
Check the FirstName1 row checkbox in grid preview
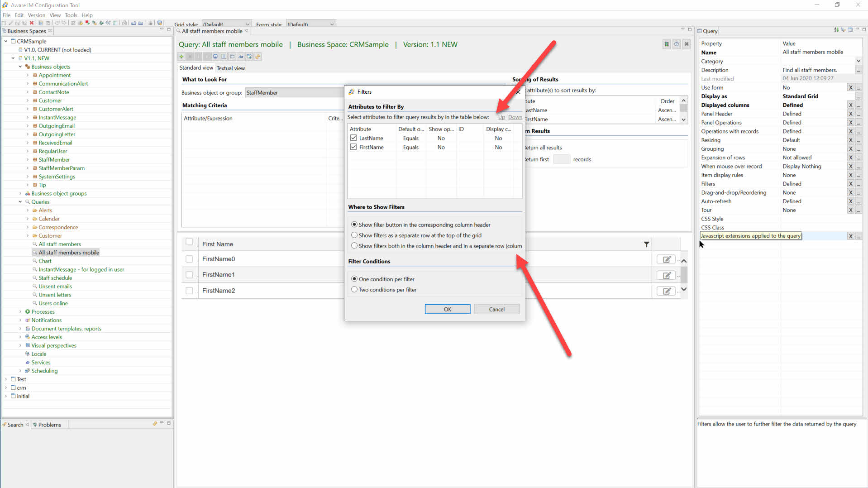point(189,275)
